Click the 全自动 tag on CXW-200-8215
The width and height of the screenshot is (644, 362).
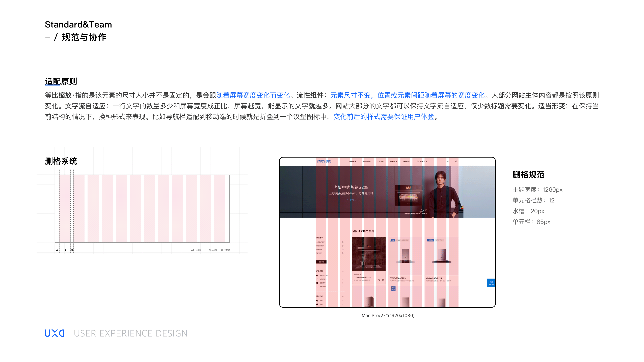point(431,240)
